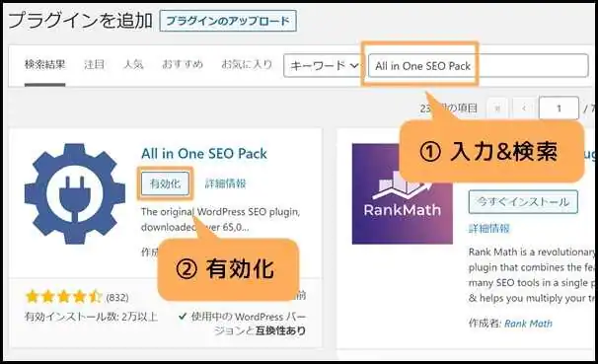Open the 人気 tab
This screenshot has height=364, width=598.
click(133, 64)
